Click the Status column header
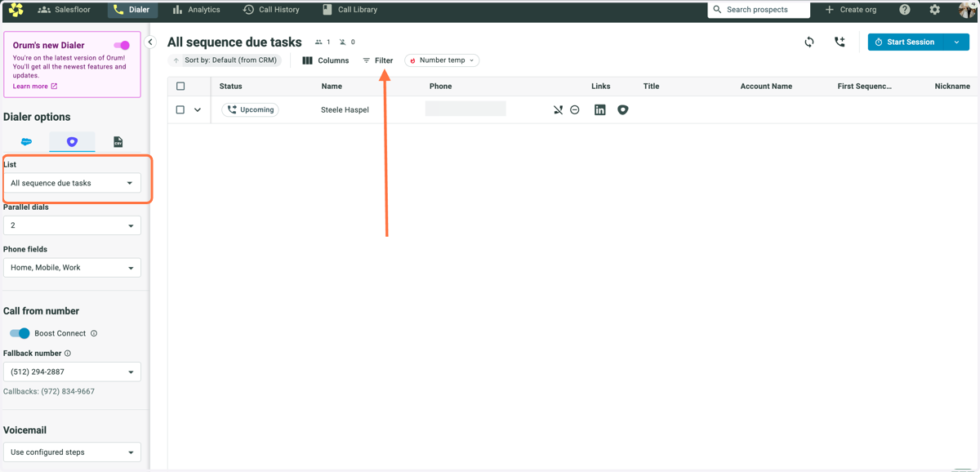Image resolution: width=980 pixels, height=472 pixels. pos(230,86)
